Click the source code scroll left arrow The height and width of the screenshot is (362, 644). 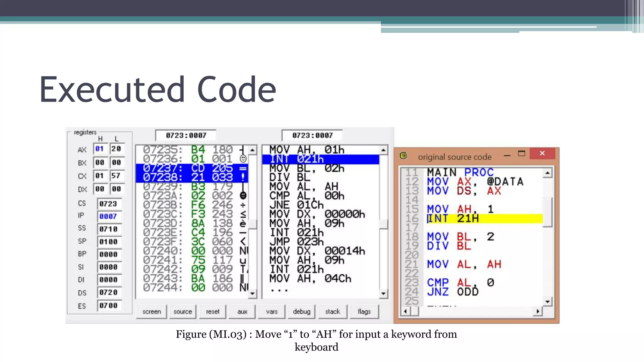406,311
